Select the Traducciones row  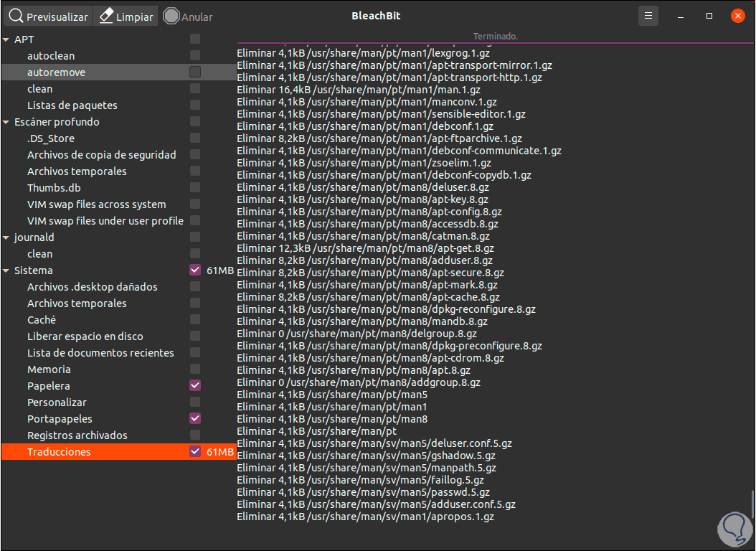click(118, 452)
